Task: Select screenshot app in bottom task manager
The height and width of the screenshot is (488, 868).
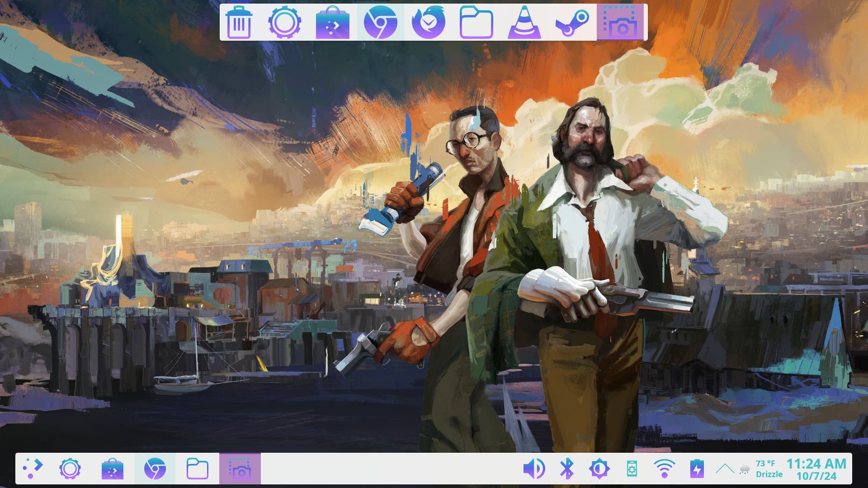Action: click(240, 469)
